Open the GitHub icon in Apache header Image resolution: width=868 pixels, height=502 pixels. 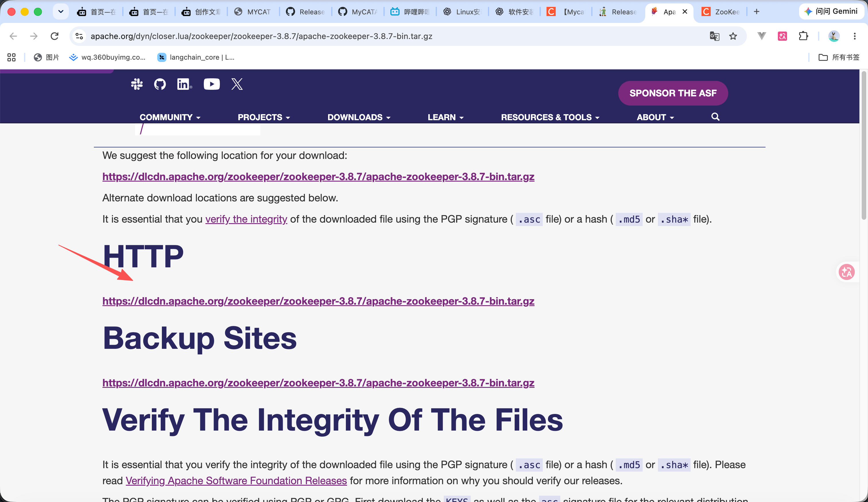click(160, 84)
